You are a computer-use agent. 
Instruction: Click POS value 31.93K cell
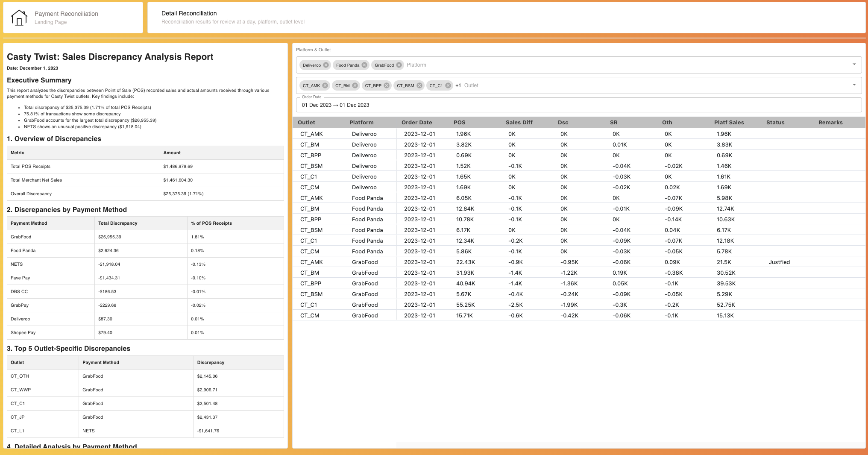tap(465, 273)
